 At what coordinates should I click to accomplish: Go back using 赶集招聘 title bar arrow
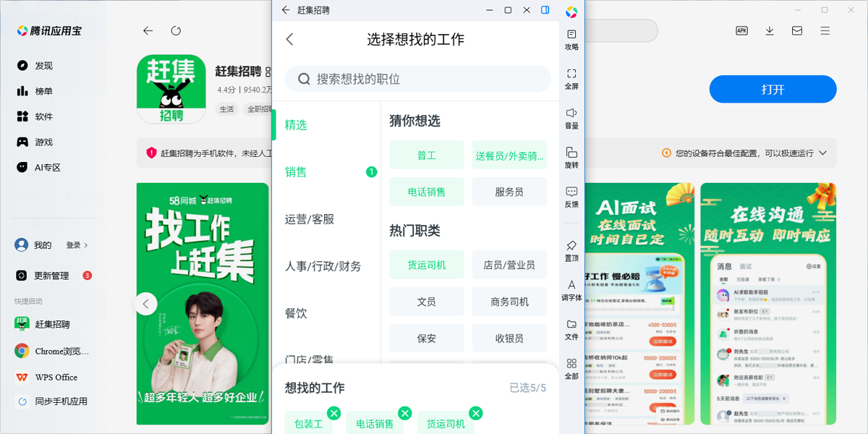[x=286, y=10]
